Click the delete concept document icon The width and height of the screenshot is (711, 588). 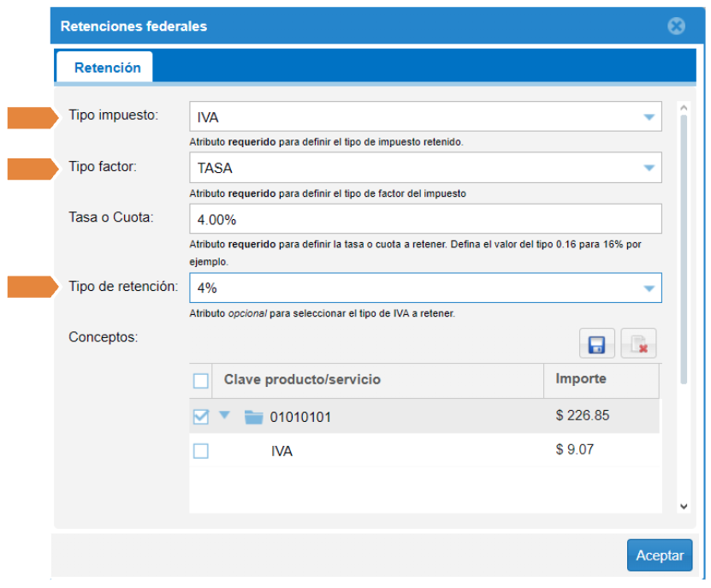(x=638, y=344)
